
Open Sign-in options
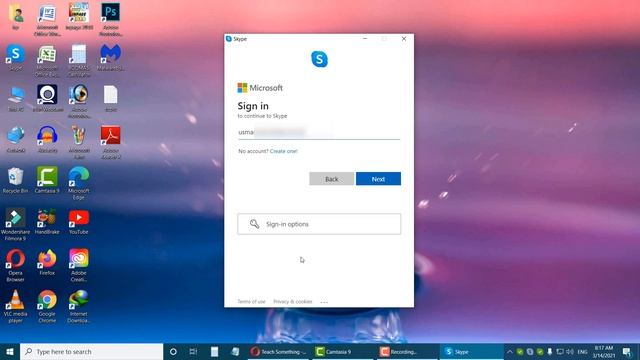click(x=319, y=224)
